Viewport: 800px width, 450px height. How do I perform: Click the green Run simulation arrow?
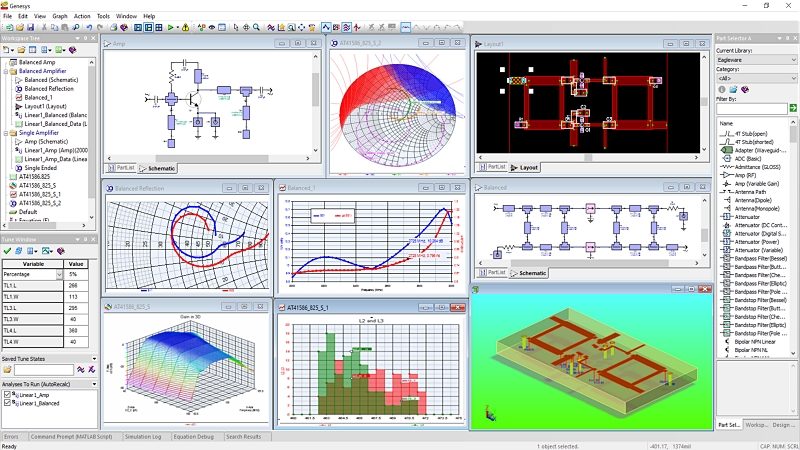tap(171, 27)
